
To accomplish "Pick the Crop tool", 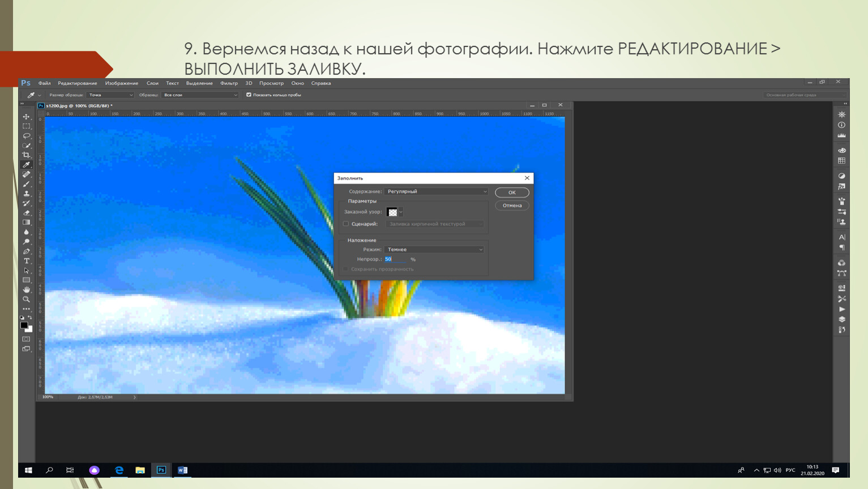I will 26,155.
